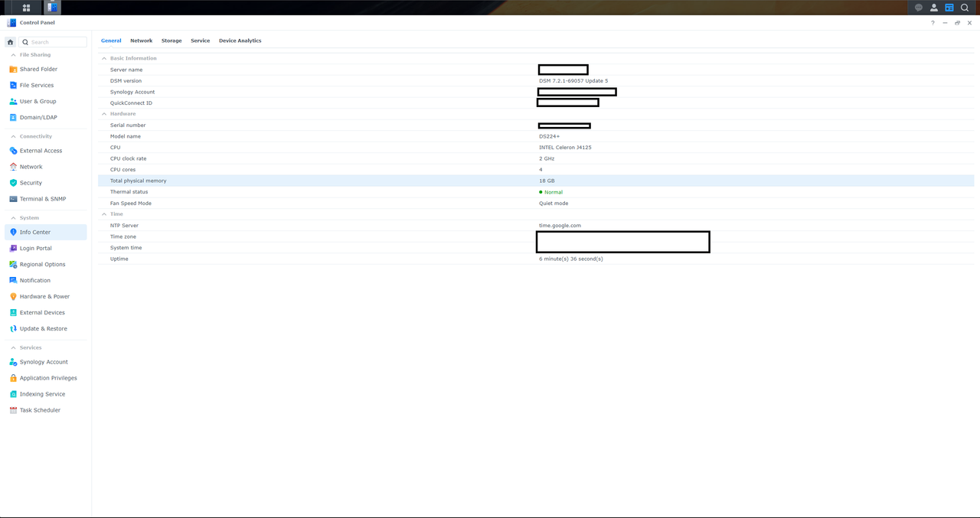This screenshot has width=980, height=518.
Task: Open the widgets panel icon
Action: [949, 8]
